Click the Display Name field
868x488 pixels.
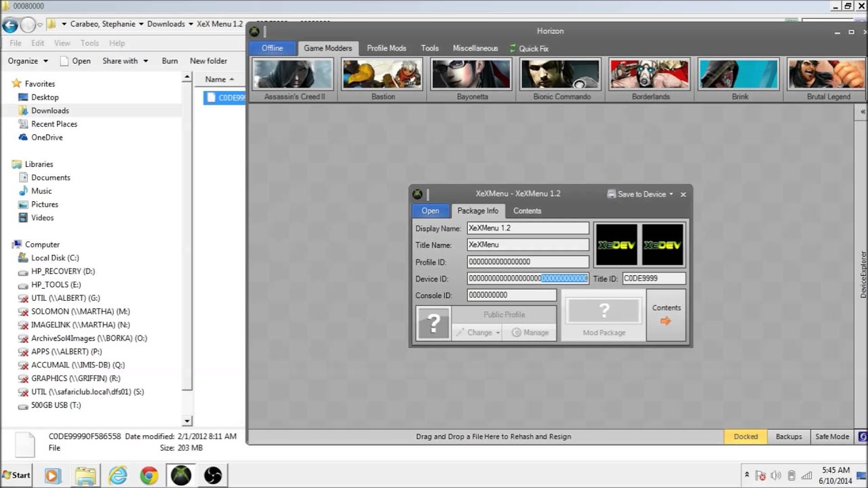528,228
